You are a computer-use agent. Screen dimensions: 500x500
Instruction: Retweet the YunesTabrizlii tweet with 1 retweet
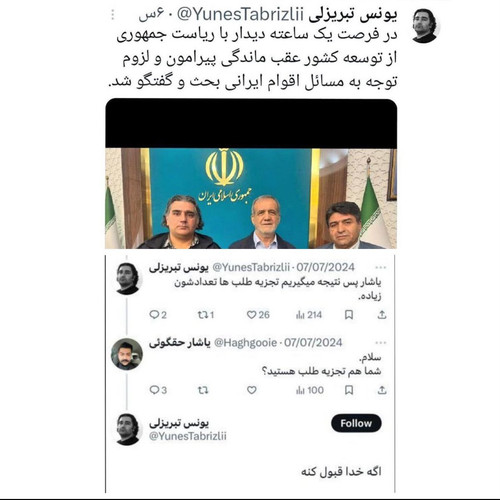(x=205, y=315)
